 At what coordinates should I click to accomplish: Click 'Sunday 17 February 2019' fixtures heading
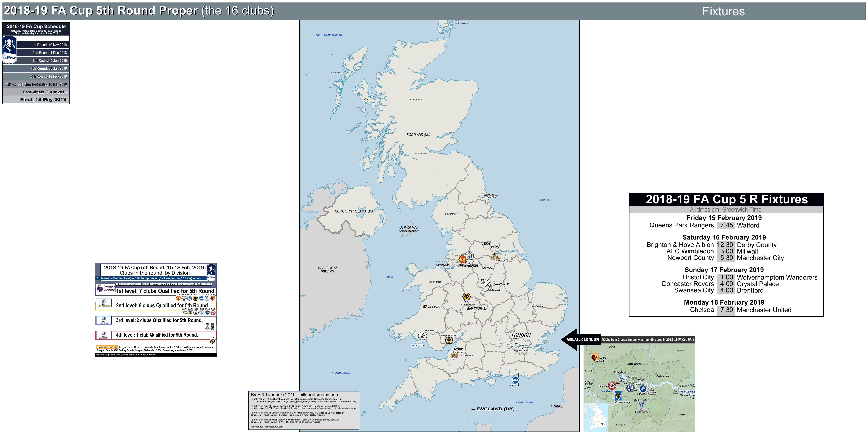click(724, 270)
